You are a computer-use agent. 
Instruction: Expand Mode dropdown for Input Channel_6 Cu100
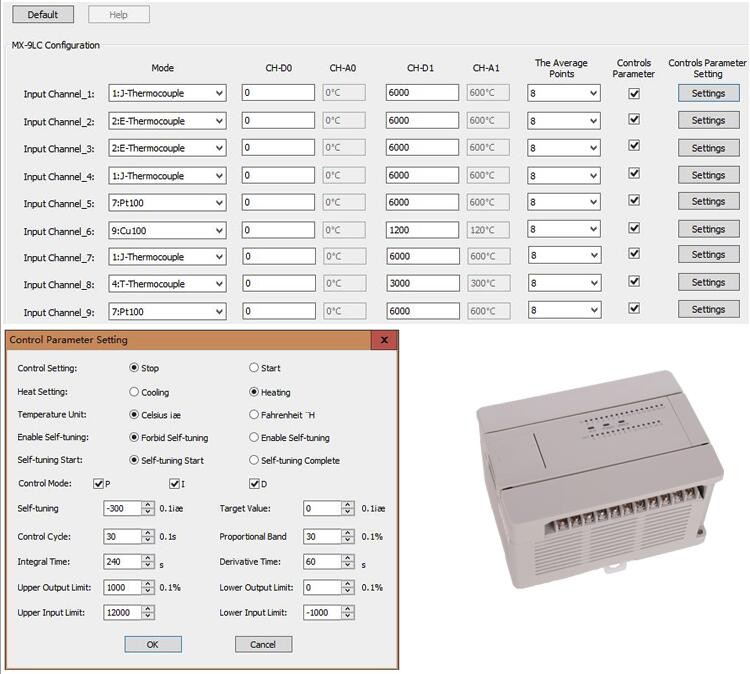point(219,230)
